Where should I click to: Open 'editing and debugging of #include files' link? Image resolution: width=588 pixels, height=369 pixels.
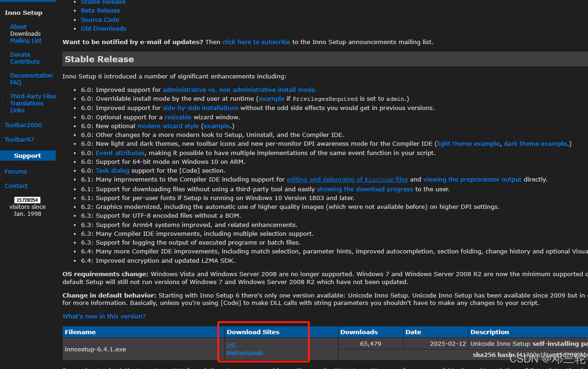coord(347,179)
